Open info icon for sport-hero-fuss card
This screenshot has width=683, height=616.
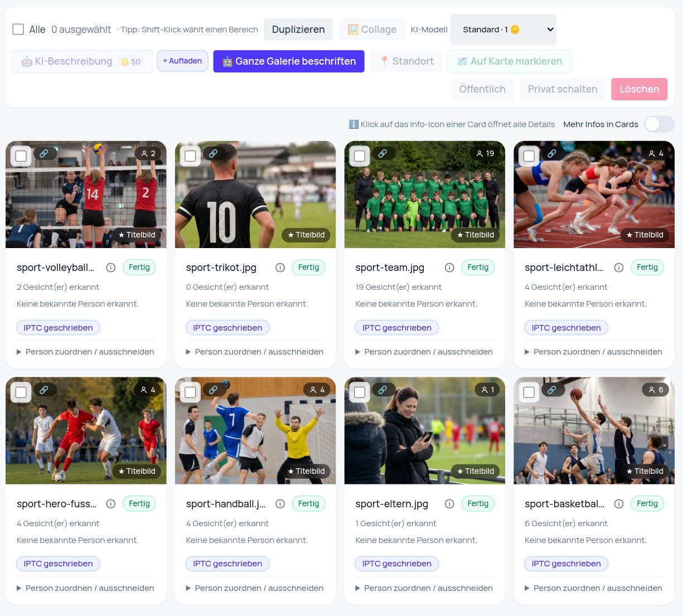click(111, 504)
